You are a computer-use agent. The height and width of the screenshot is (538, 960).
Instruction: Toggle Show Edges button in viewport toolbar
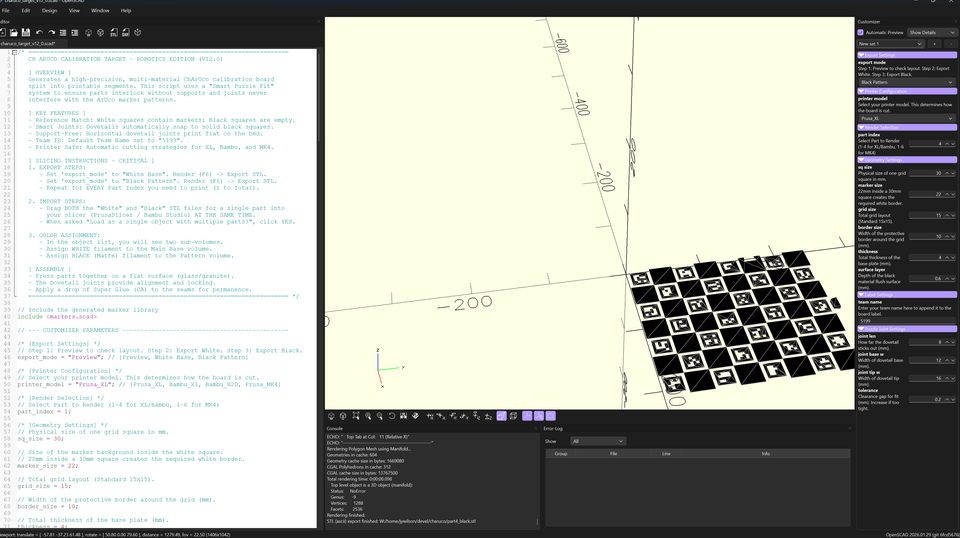click(x=550, y=416)
